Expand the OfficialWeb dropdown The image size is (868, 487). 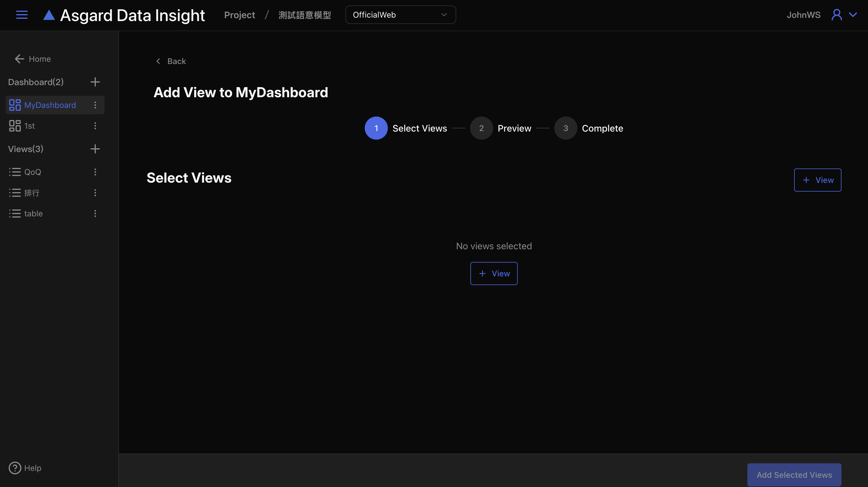(400, 15)
